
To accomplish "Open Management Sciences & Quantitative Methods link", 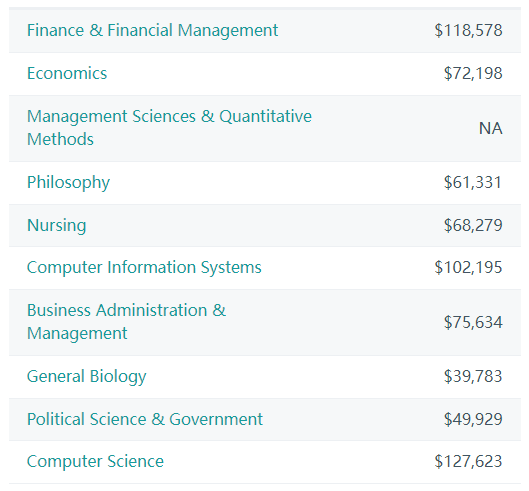I will click(x=169, y=128).
